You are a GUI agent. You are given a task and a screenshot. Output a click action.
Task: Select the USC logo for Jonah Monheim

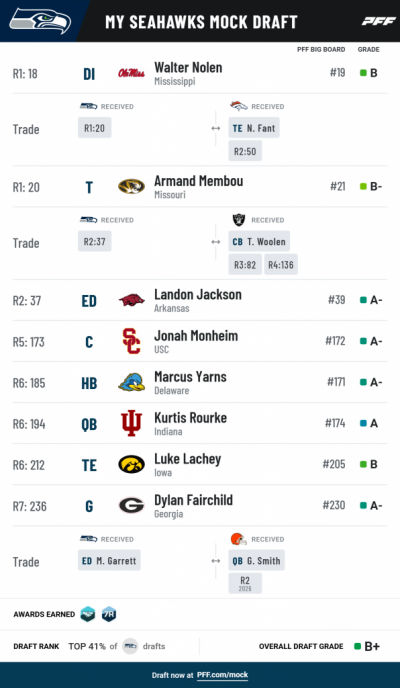132,341
